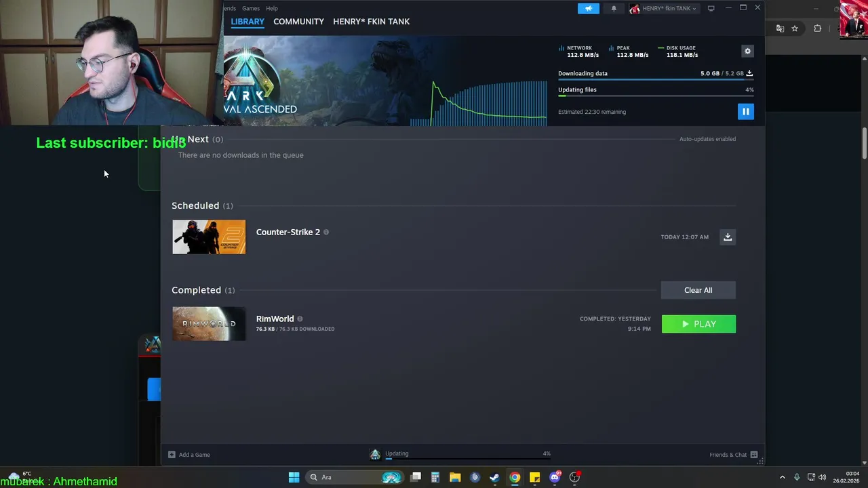Viewport: 868px width, 488px height.
Task: Add a Game to library
Action: click(x=189, y=455)
